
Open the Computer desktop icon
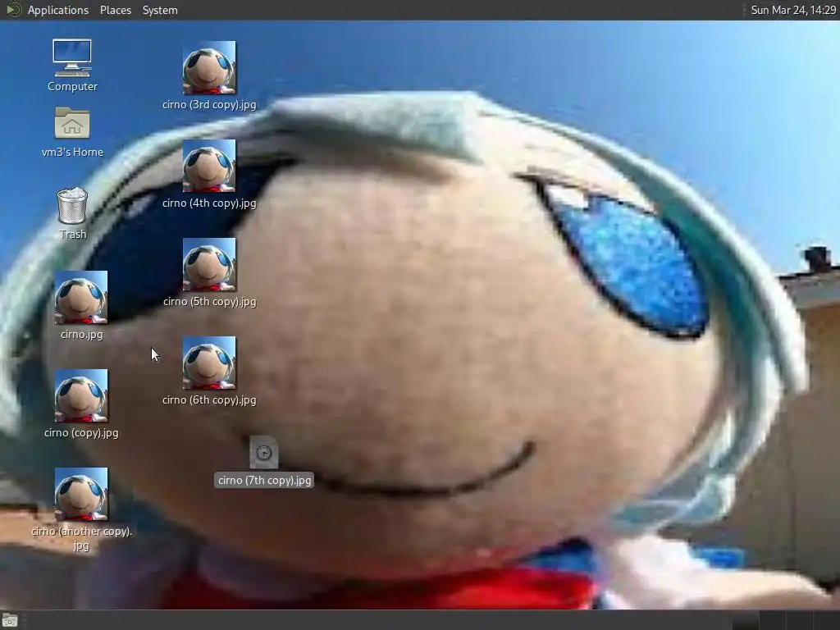[72, 58]
